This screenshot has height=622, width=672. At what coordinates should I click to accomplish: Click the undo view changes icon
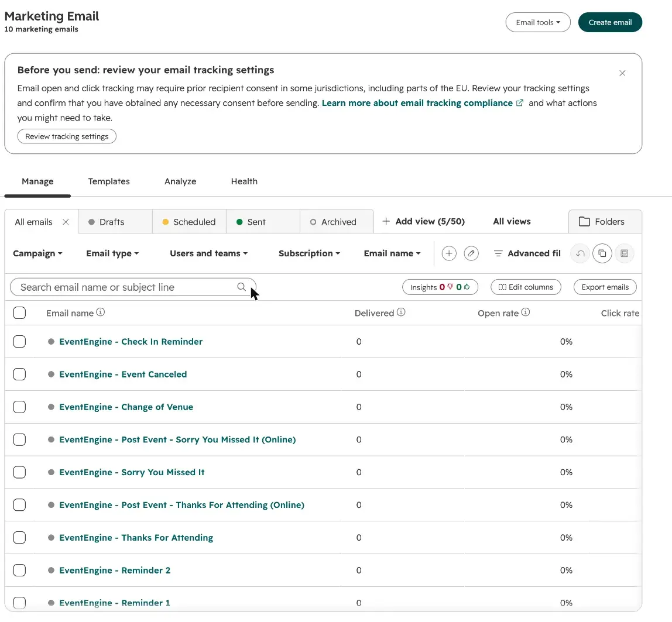580,253
